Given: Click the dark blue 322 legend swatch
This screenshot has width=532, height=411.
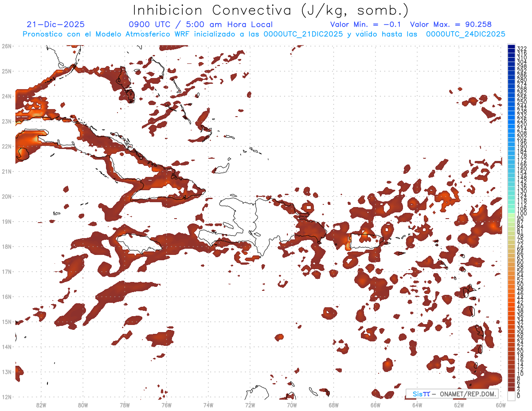Looking at the screenshot, I should coord(511,47).
